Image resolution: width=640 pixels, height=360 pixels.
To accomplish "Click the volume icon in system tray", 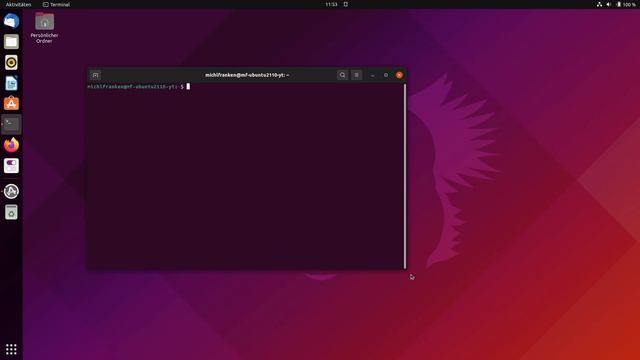I will click(609, 4).
